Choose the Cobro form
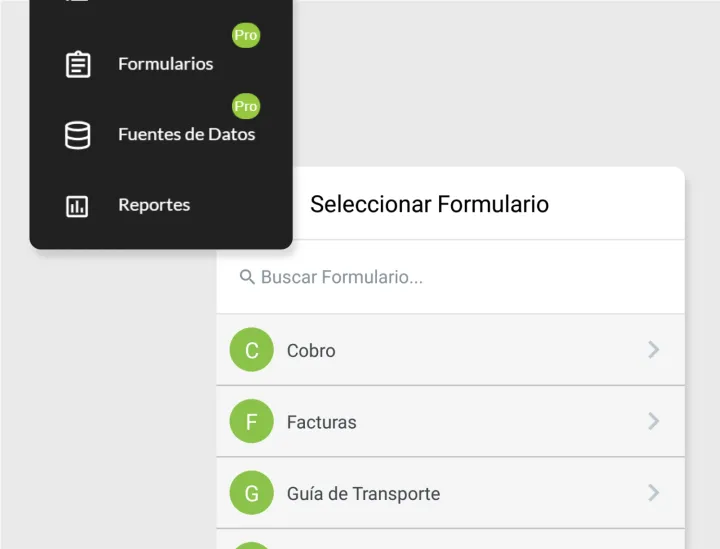 tap(311, 351)
